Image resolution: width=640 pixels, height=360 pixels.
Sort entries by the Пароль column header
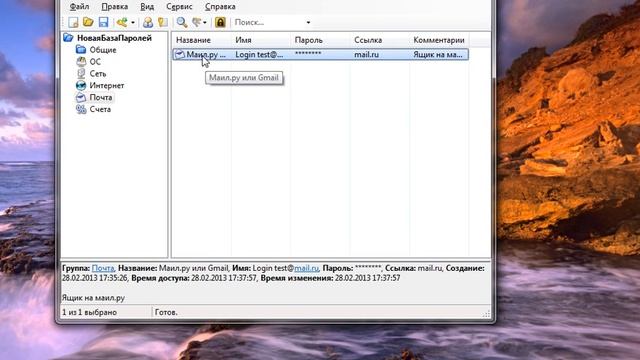tap(320, 40)
